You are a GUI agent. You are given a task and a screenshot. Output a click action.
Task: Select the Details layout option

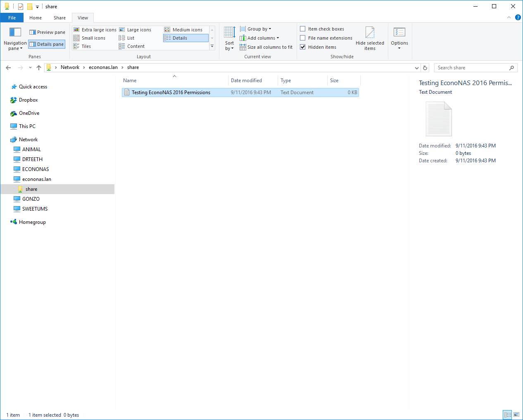[185, 38]
